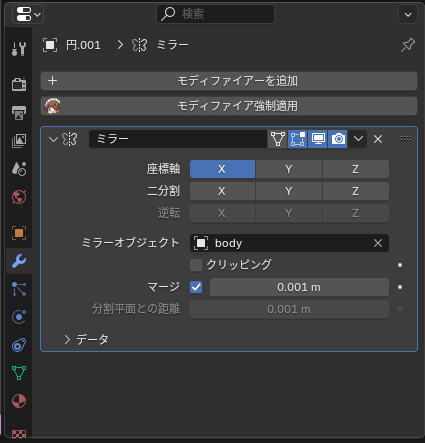This screenshot has height=443, width=425.
Task: Open the Object Data green triangle icon
Action: (x=19, y=373)
